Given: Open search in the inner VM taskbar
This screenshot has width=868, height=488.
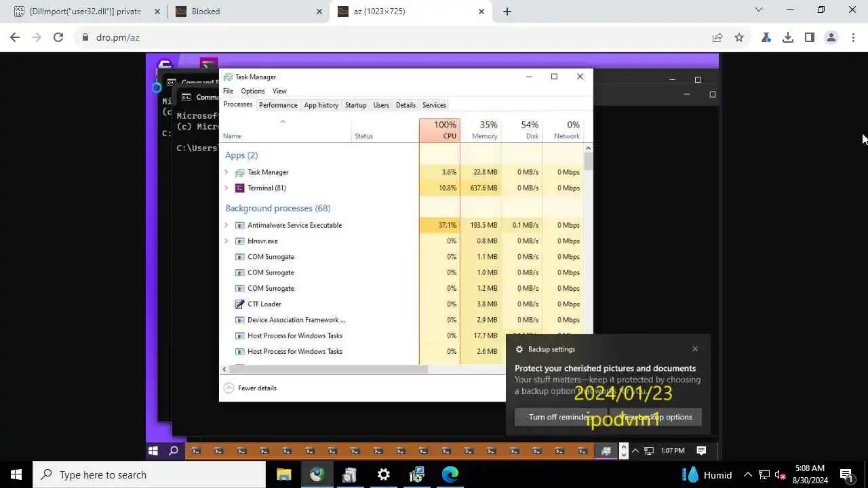Looking at the screenshot, I should tap(174, 451).
